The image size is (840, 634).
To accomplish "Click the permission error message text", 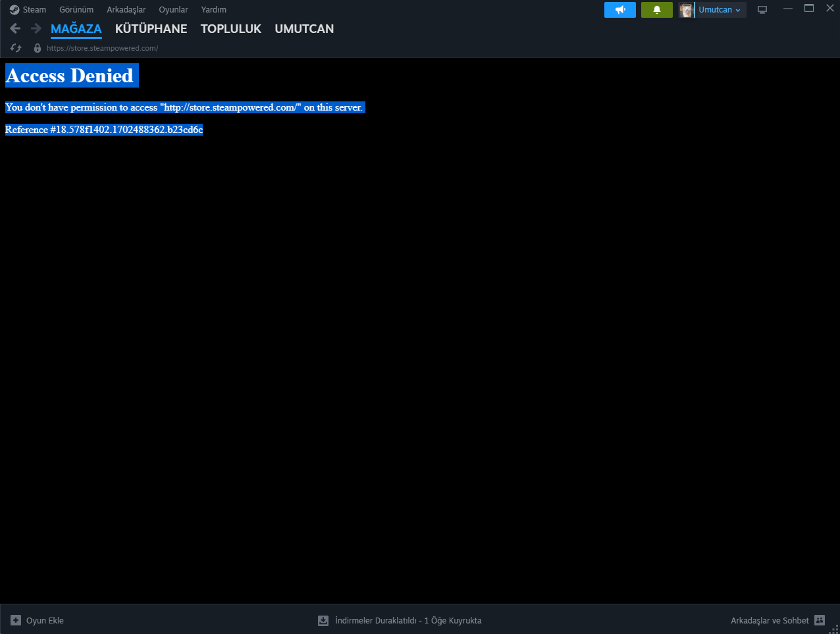I will [x=184, y=107].
